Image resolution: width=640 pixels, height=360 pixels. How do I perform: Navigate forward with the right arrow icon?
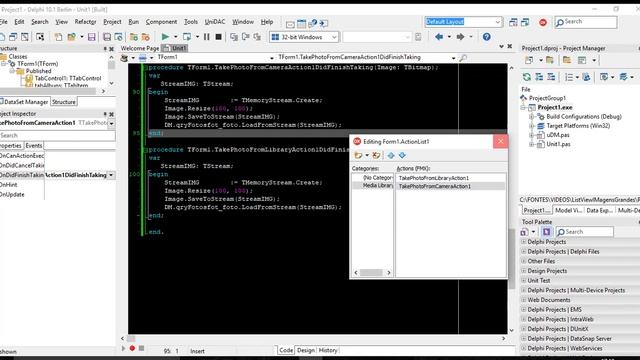point(460,37)
